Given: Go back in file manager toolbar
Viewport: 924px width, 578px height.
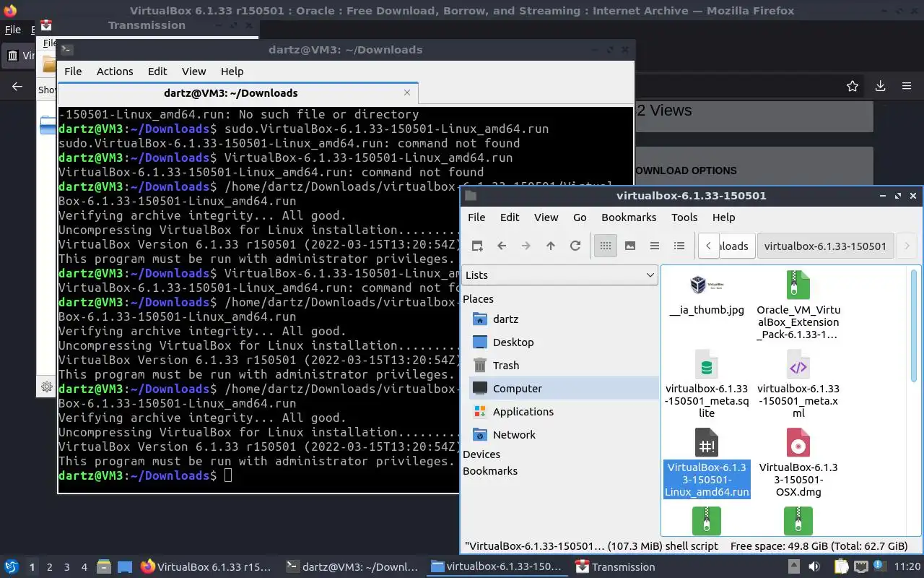Looking at the screenshot, I should pos(502,246).
